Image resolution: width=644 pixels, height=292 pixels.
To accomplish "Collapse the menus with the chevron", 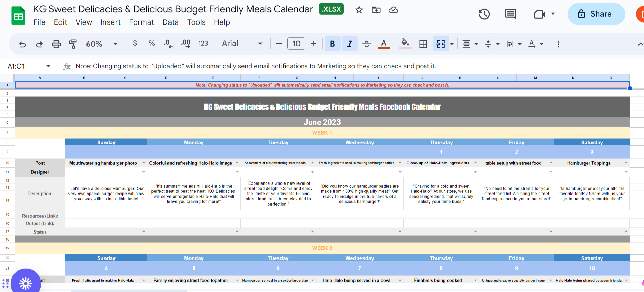I will 640,44.
